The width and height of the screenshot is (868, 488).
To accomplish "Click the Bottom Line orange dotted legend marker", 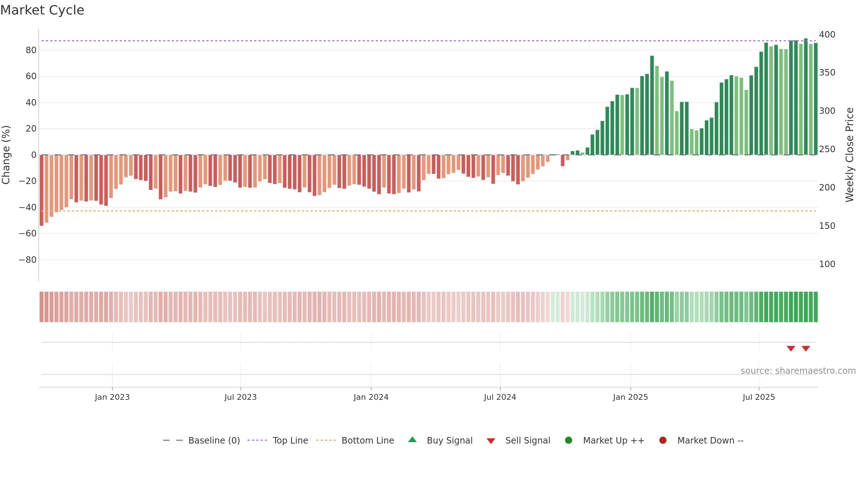I will click(326, 440).
